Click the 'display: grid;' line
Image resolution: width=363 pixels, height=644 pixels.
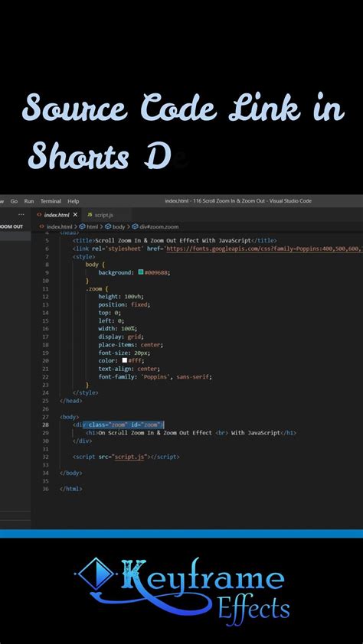121,337
